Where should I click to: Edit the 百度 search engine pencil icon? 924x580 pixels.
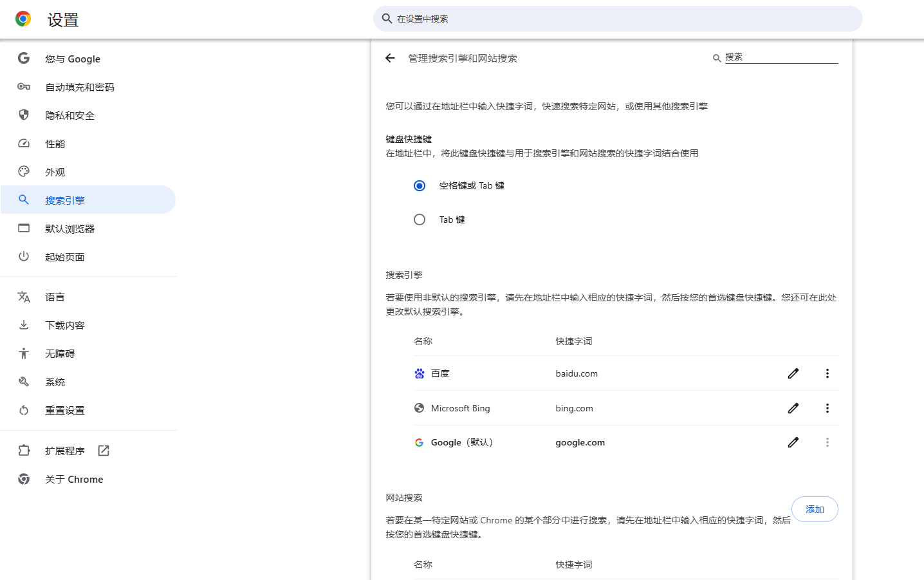point(793,373)
